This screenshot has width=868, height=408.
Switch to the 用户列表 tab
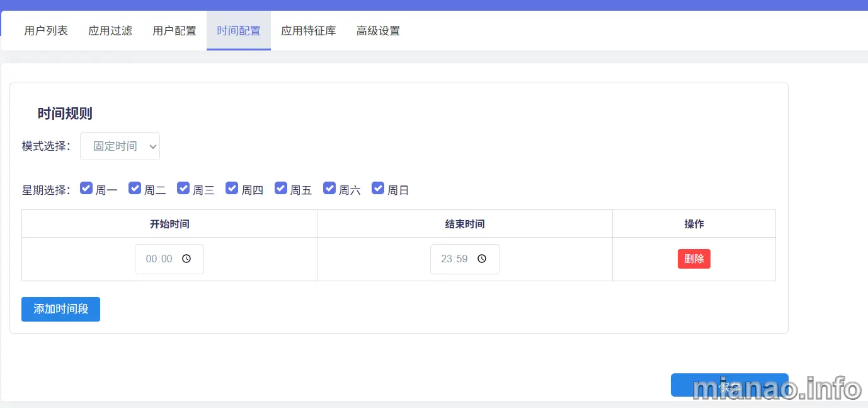(46, 30)
